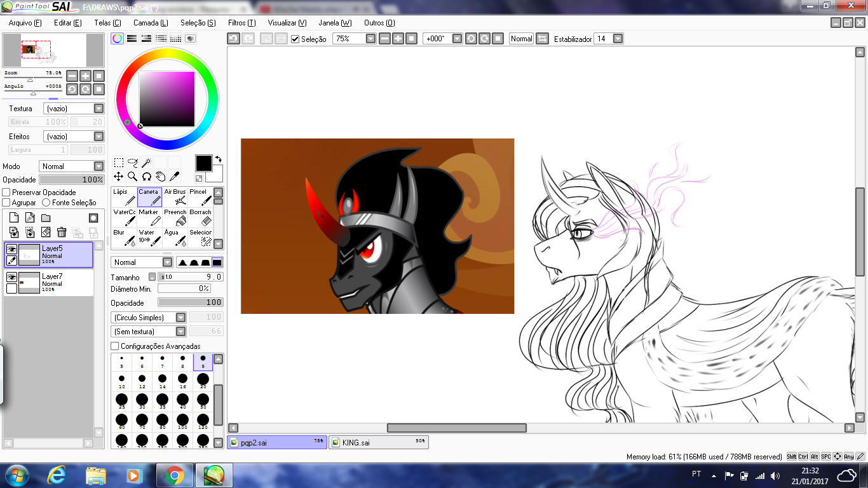This screenshot has width=868, height=488.
Task: Enable Preservar Opacidade checkbox
Action: pos(6,193)
